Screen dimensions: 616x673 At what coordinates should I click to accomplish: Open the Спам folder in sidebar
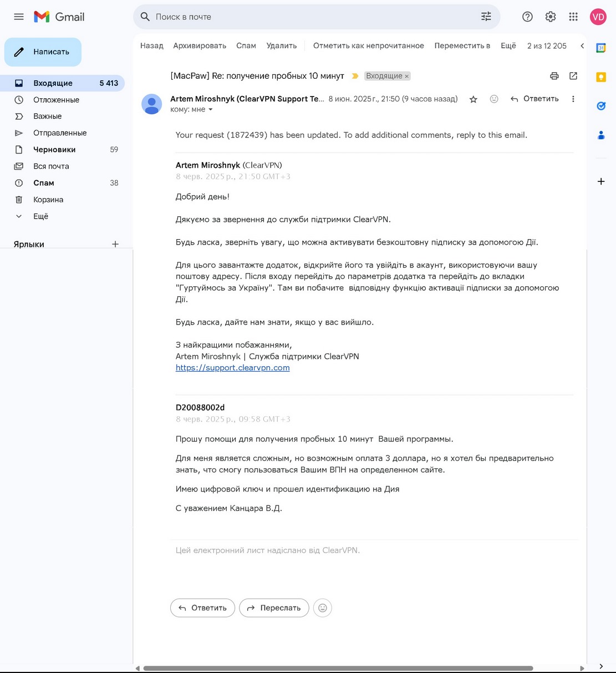[x=62, y=183]
